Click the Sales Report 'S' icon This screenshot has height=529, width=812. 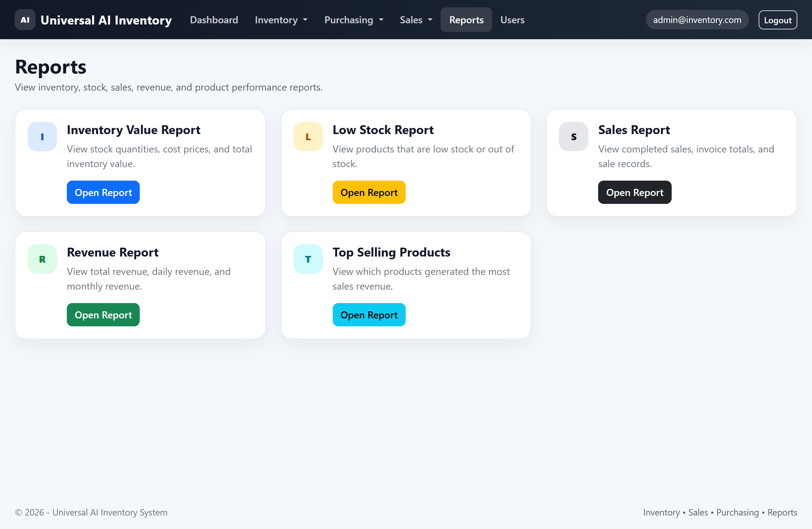tap(574, 137)
